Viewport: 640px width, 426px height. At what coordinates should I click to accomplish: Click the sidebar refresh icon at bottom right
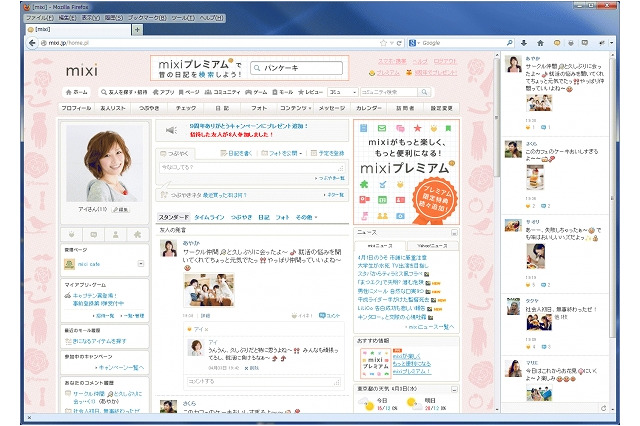pos(604,408)
